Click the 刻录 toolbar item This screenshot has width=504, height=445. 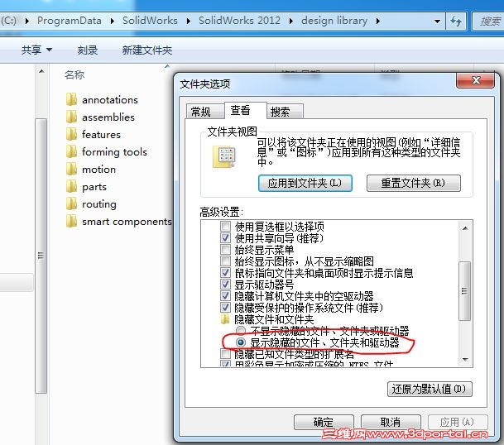88,50
